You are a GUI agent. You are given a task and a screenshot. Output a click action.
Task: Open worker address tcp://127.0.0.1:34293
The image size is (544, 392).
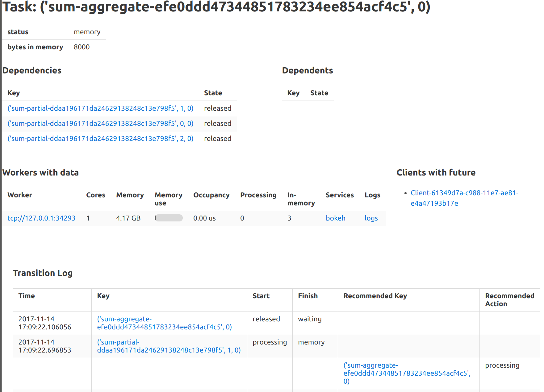[41, 218]
